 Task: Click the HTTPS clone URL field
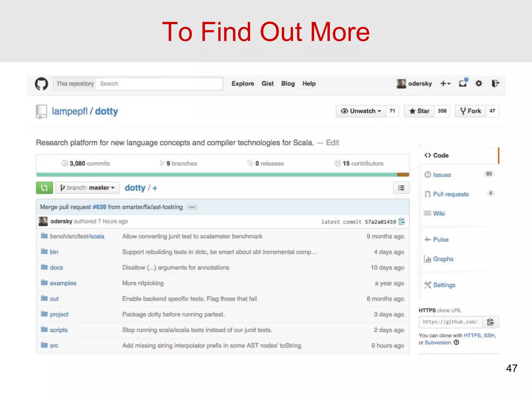tap(451, 322)
